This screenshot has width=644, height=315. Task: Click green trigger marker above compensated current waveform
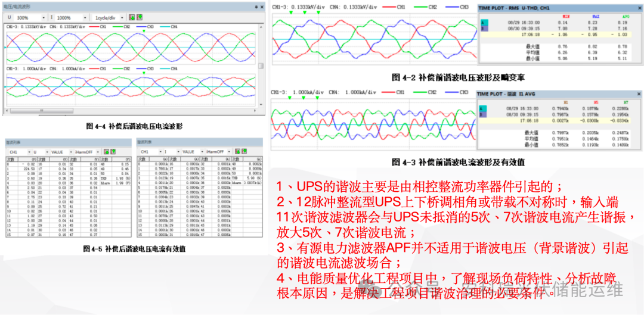point(144,73)
